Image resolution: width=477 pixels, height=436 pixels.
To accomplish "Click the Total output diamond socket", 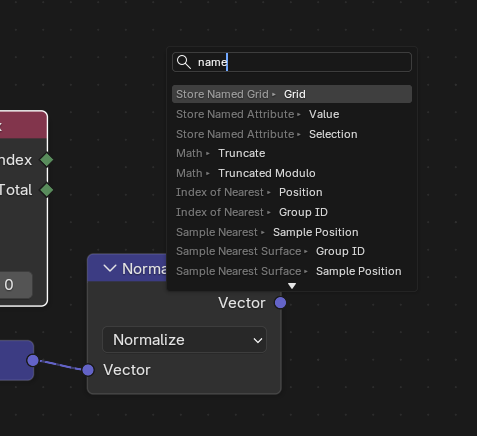I will [x=47, y=190].
